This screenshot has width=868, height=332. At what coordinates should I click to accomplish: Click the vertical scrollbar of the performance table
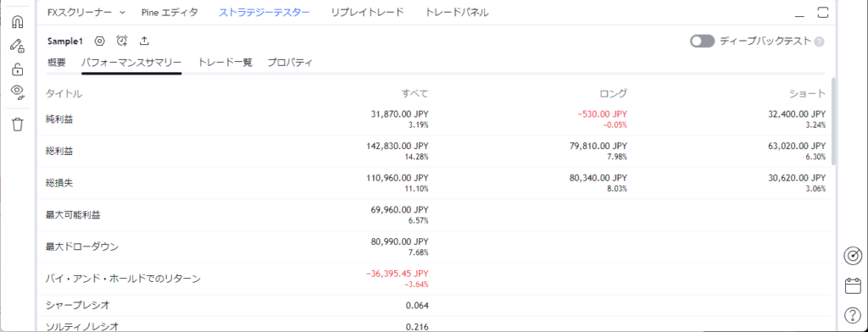pos(834,121)
